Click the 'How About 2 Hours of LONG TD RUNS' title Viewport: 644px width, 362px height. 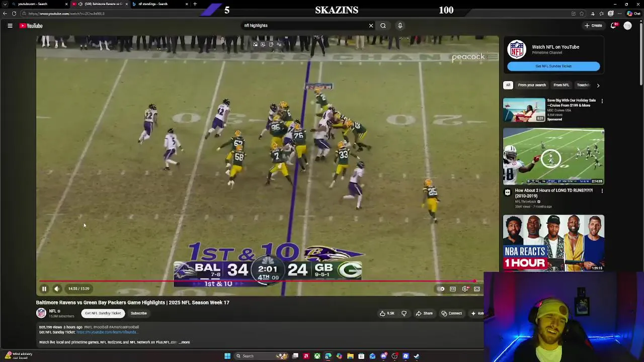click(554, 193)
